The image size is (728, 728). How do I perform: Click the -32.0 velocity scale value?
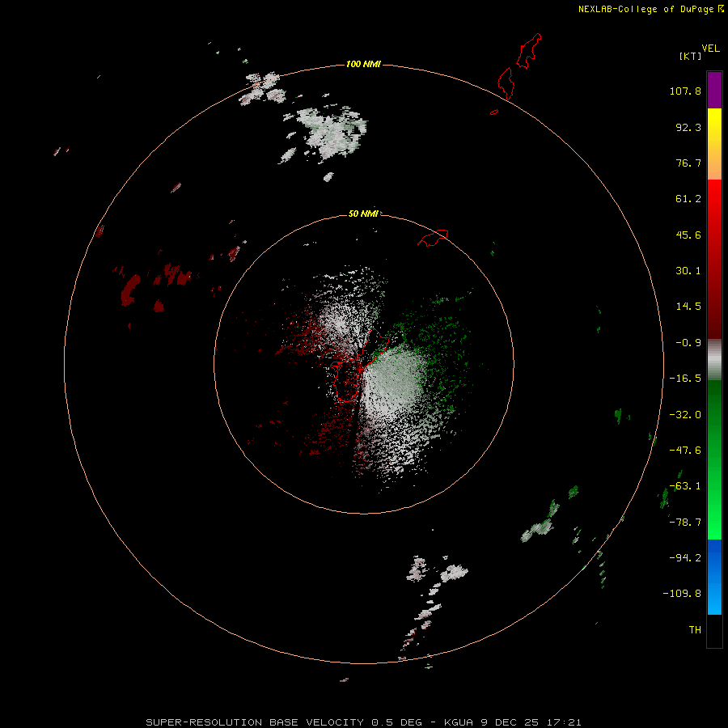[x=685, y=415]
